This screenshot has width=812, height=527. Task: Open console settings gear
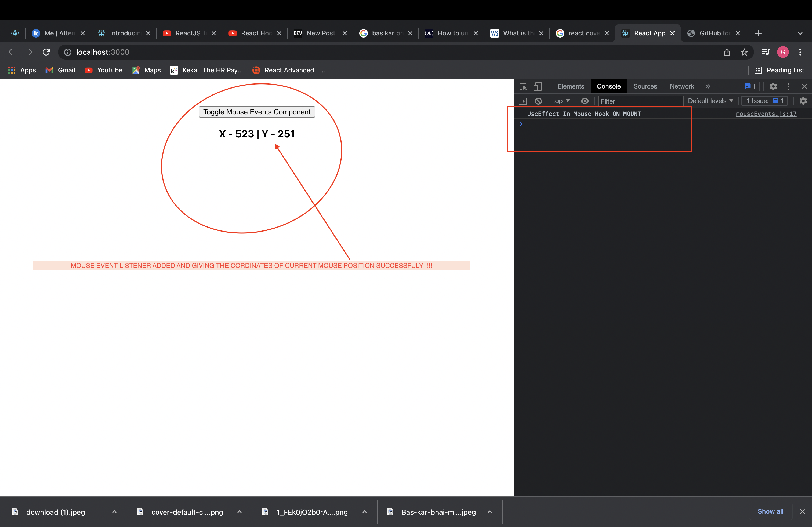click(x=803, y=101)
